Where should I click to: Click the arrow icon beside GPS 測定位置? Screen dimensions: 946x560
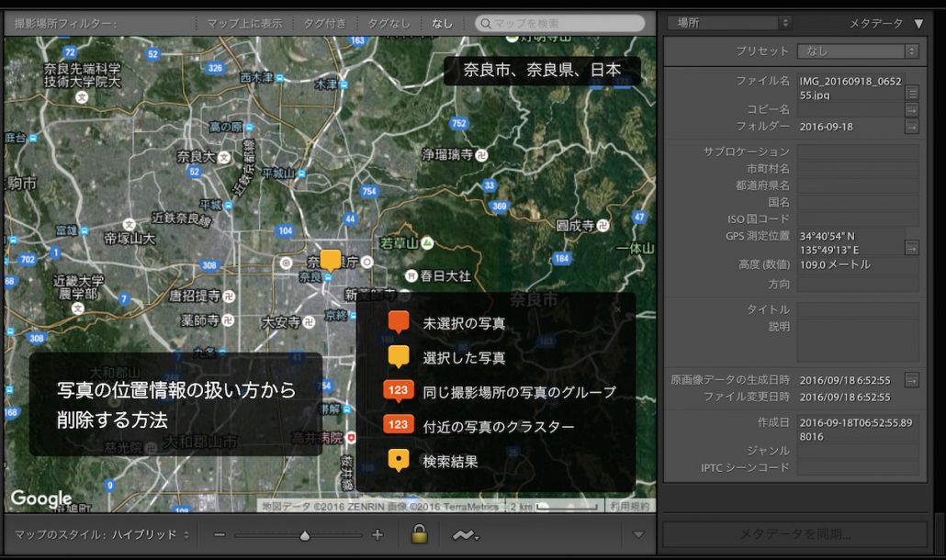pos(912,248)
